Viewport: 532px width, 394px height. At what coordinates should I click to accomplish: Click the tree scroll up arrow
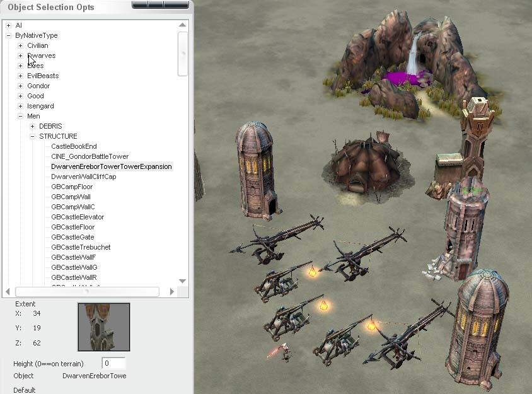pos(183,25)
